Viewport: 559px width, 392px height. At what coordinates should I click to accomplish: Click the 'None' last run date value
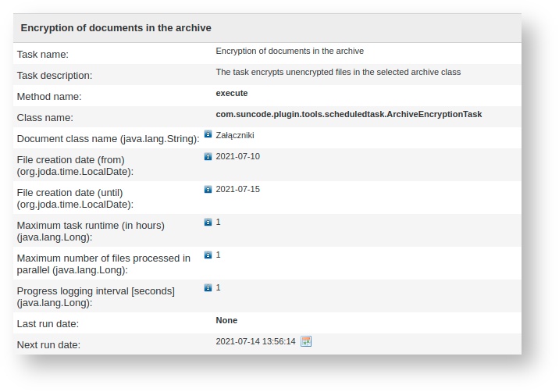point(226,320)
